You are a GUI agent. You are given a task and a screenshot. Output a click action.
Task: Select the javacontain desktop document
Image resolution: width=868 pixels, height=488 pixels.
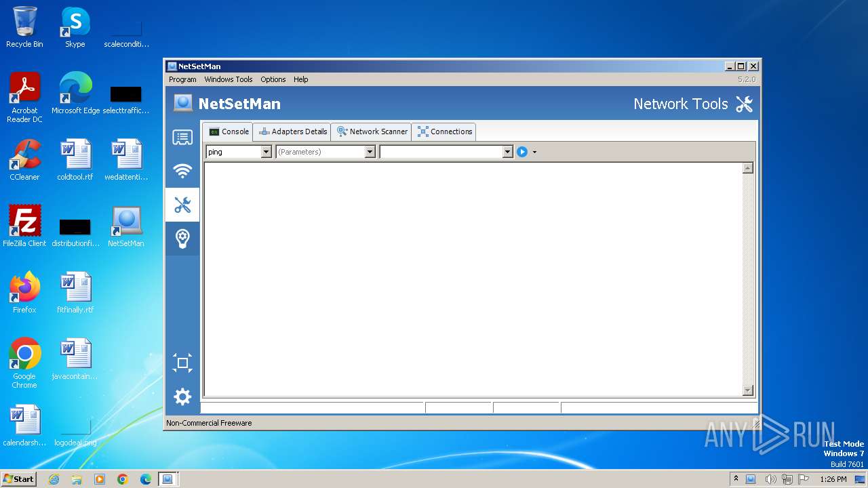point(75,359)
